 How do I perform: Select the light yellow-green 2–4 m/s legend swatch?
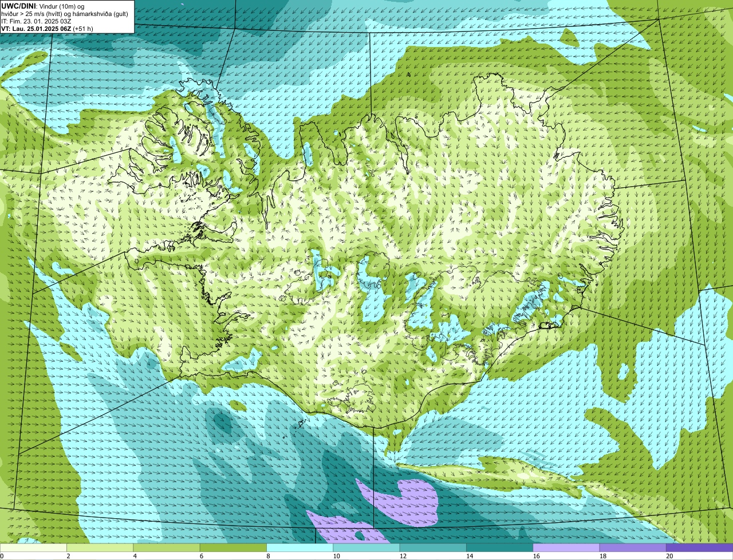click(100, 547)
